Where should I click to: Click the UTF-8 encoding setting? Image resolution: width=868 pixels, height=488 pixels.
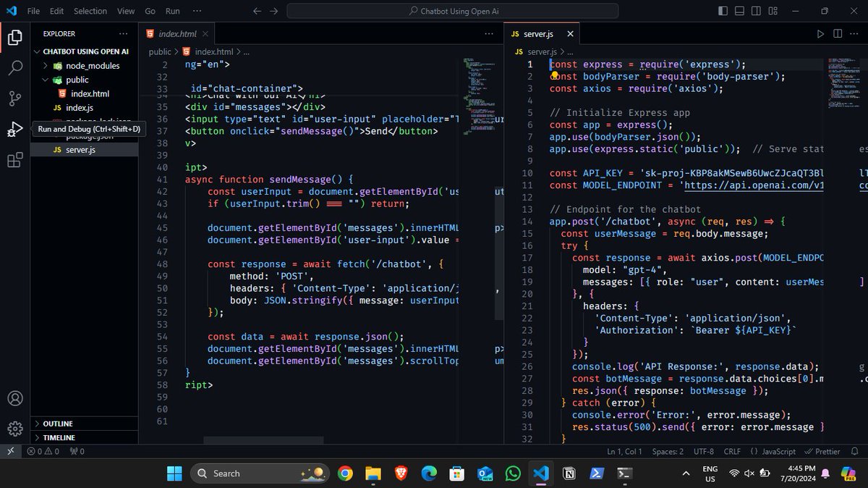704,451
